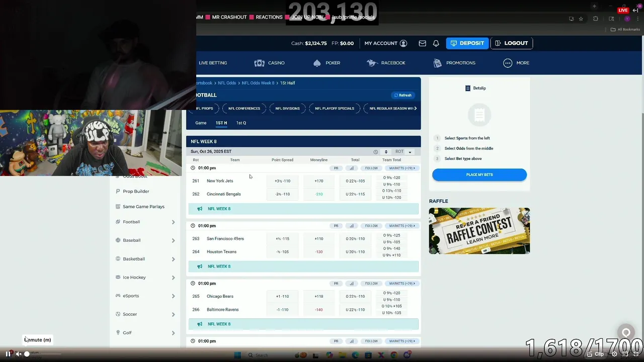Switch to the Game tab
This screenshot has width=644, height=362.
click(x=201, y=123)
